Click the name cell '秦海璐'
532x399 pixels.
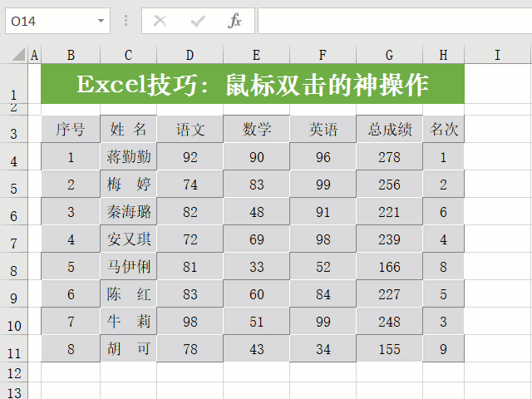(128, 211)
